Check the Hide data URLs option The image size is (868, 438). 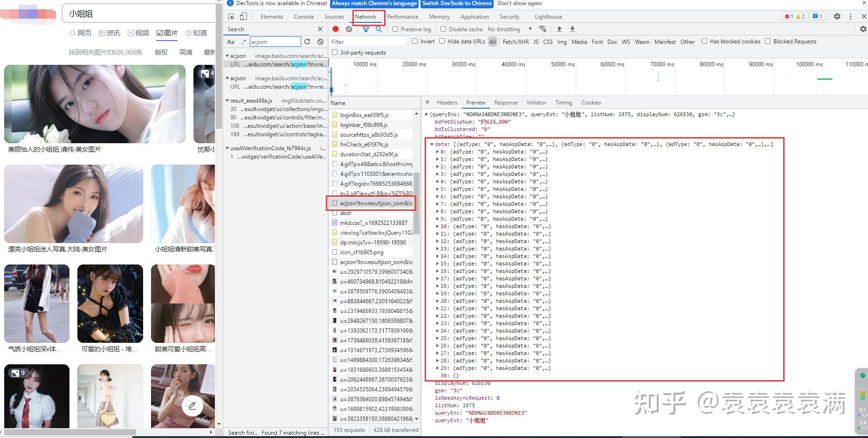coord(442,42)
